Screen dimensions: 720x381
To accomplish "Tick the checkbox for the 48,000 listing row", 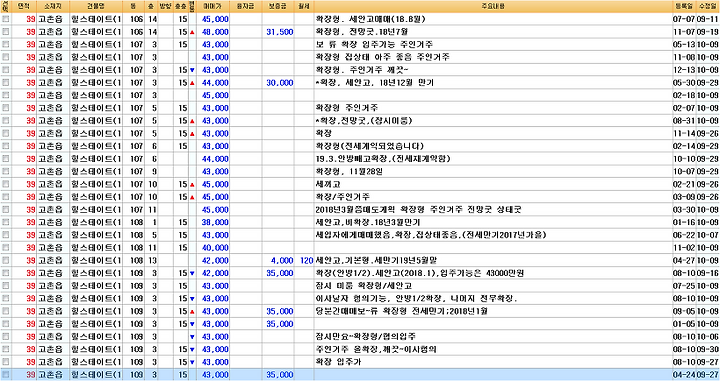I will pos(6,32).
